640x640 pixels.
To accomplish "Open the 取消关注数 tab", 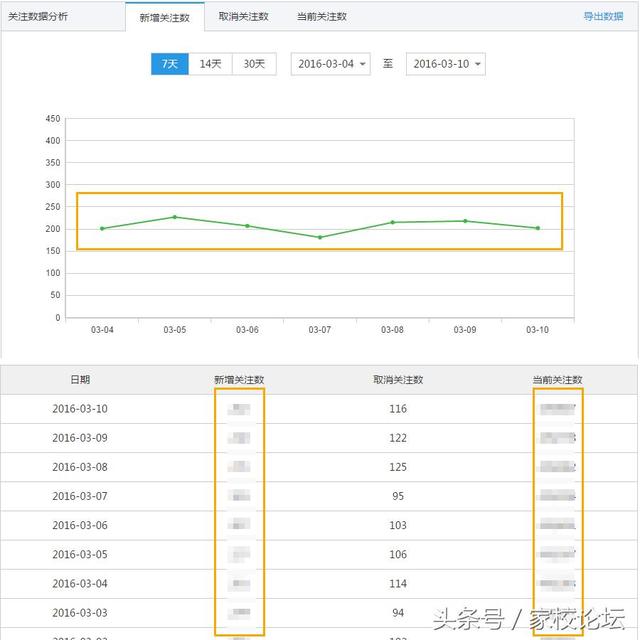I will tap(243, 17).
